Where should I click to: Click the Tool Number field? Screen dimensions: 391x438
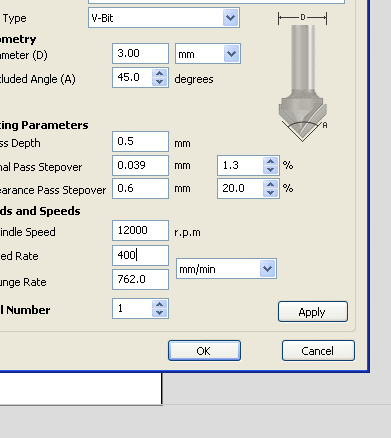133,309
